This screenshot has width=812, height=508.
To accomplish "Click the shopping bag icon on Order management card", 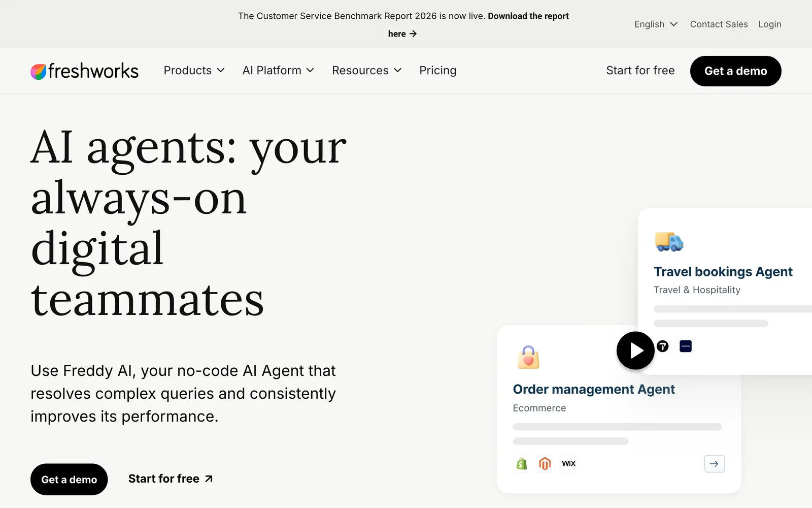I will [x=528, y=357].
